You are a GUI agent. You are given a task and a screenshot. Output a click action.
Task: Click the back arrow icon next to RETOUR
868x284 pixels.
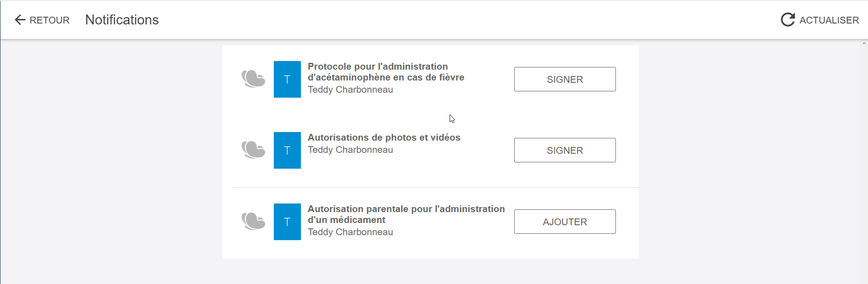coord(20,20)
